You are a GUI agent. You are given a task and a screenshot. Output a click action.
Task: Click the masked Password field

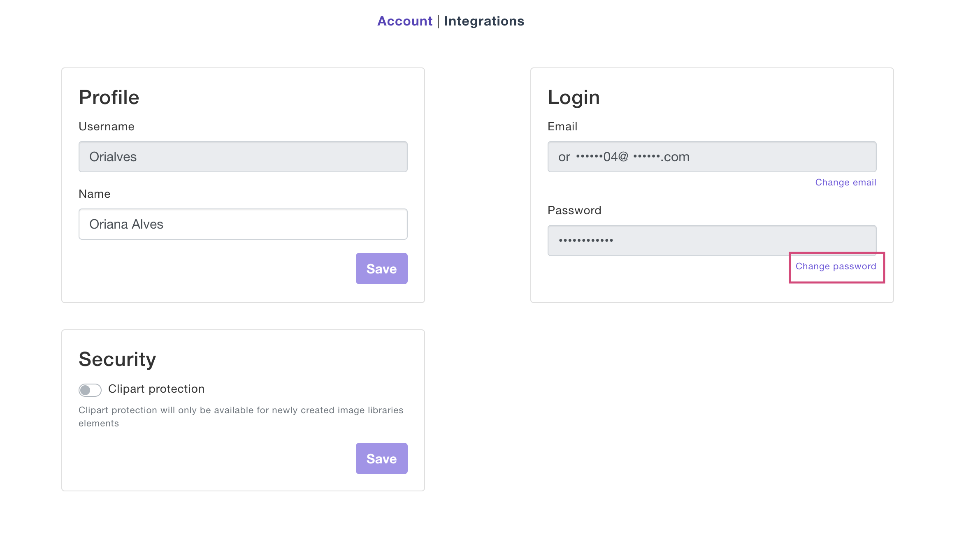pyautogui.click(x=711, y=240)
